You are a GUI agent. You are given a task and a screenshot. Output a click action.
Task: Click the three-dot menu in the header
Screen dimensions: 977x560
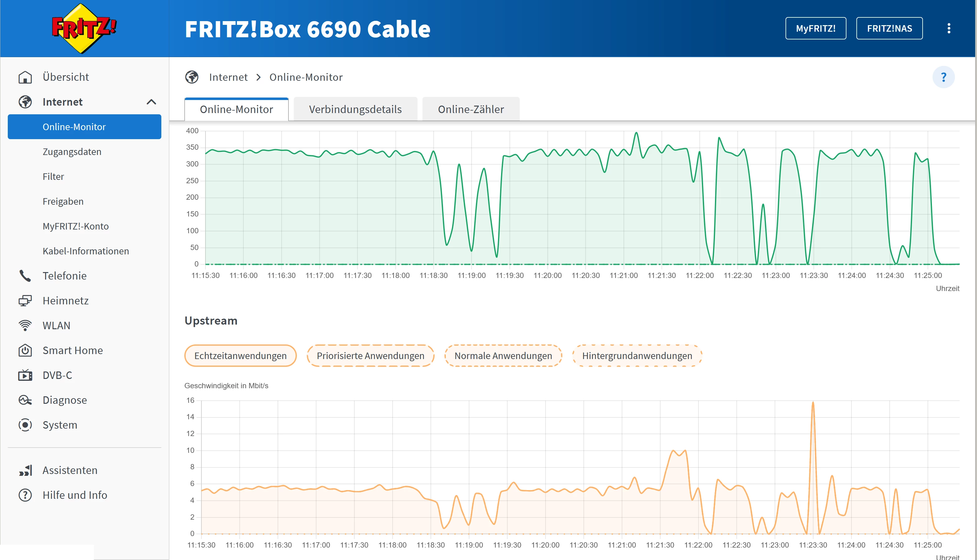[x=948, y=29]
